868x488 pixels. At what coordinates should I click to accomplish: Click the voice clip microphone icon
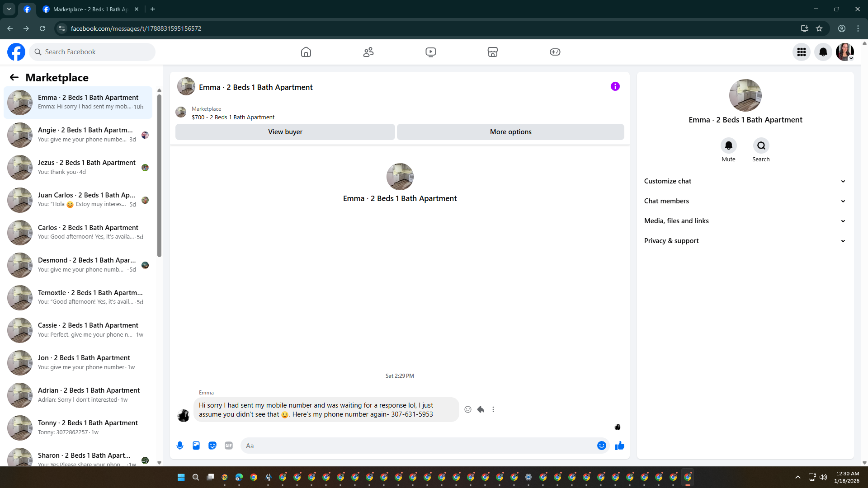tap(180, 446)
